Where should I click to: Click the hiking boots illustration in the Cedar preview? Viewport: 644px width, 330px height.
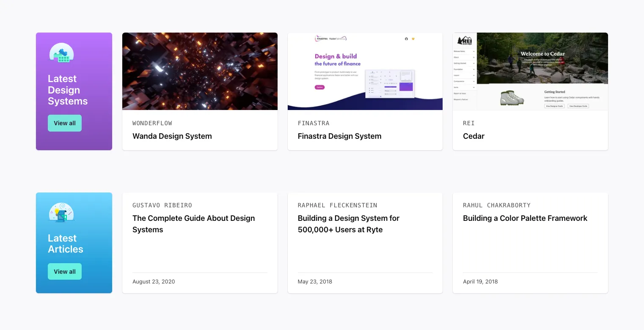pos(512,98)
